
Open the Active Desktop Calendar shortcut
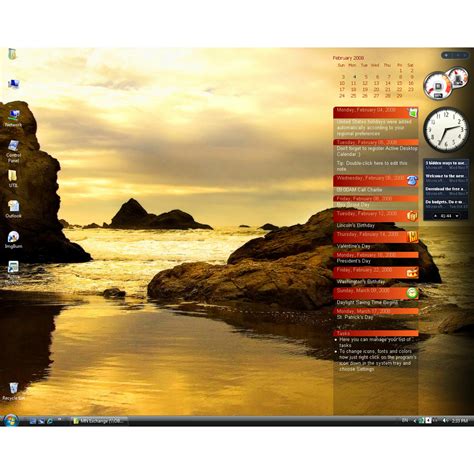click(x=13, y=272)
